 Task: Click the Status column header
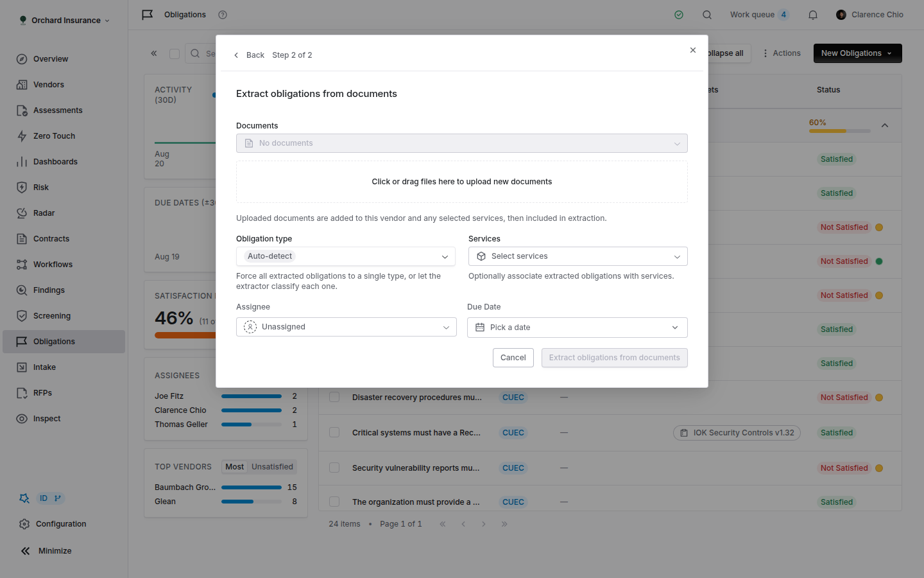pyautogui.click(x=828, y=90)
